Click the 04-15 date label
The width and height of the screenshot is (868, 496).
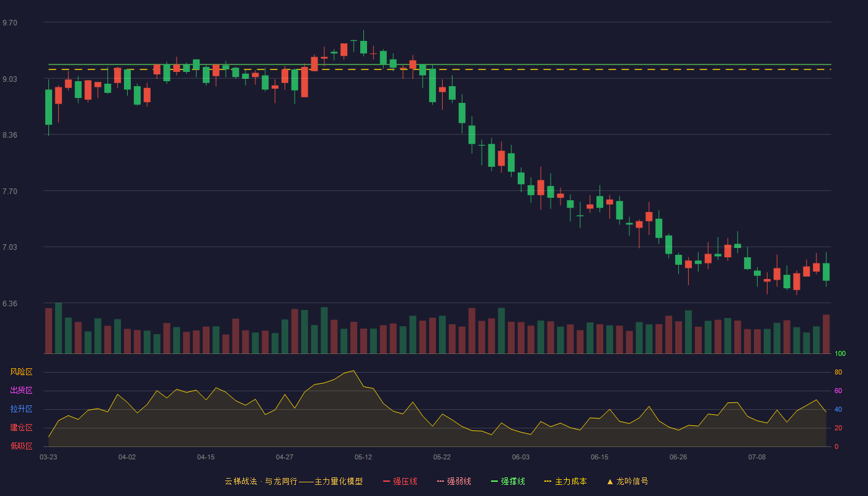[x=206, y=457]
